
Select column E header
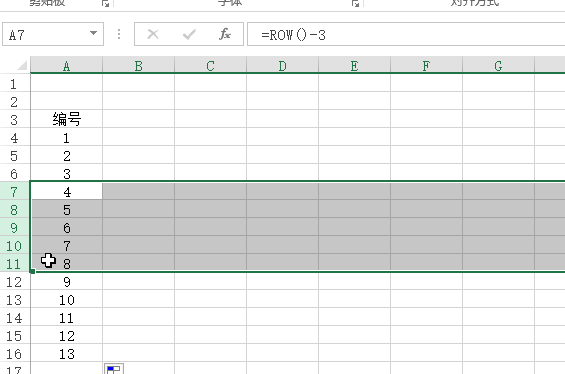(355, 65)
